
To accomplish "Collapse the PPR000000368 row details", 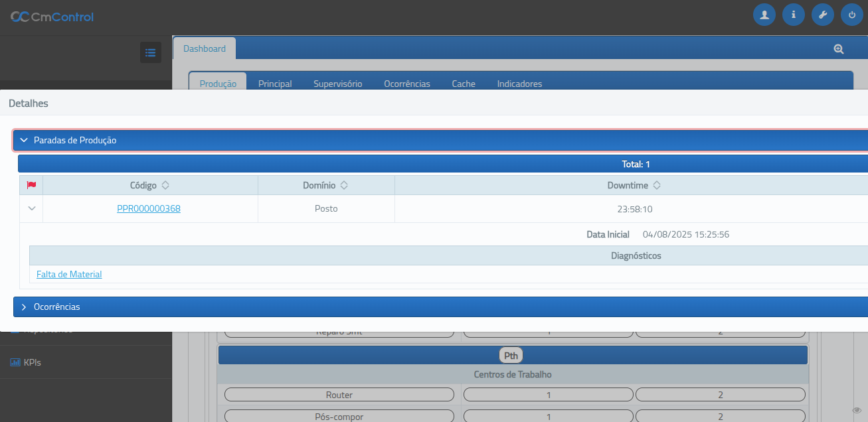I will click(x=31, y=208).
